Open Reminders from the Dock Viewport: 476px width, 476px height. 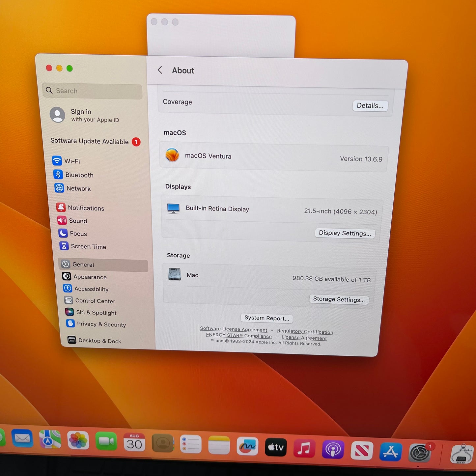pyautogui.click(x=191, y=444)
